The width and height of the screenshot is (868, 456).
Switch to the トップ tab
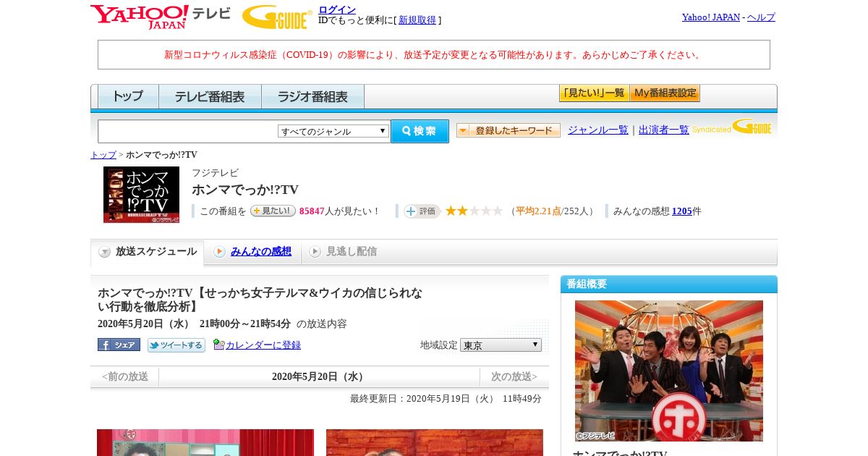click(128, 96)
